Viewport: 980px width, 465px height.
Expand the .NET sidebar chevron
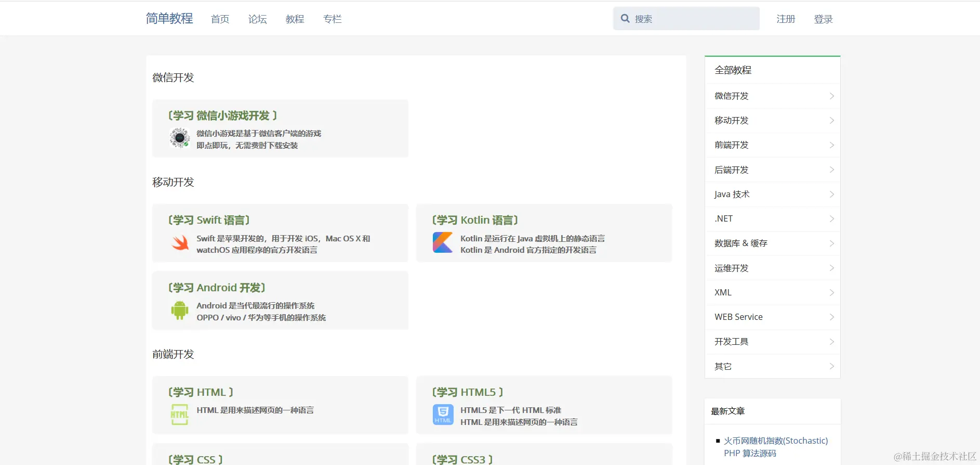click(831, 218)
